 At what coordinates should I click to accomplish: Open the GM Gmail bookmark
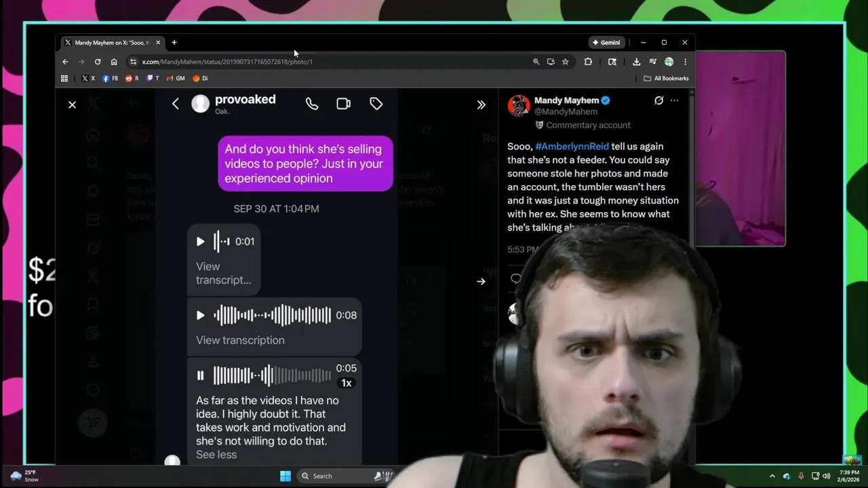(x=176, y=79)
